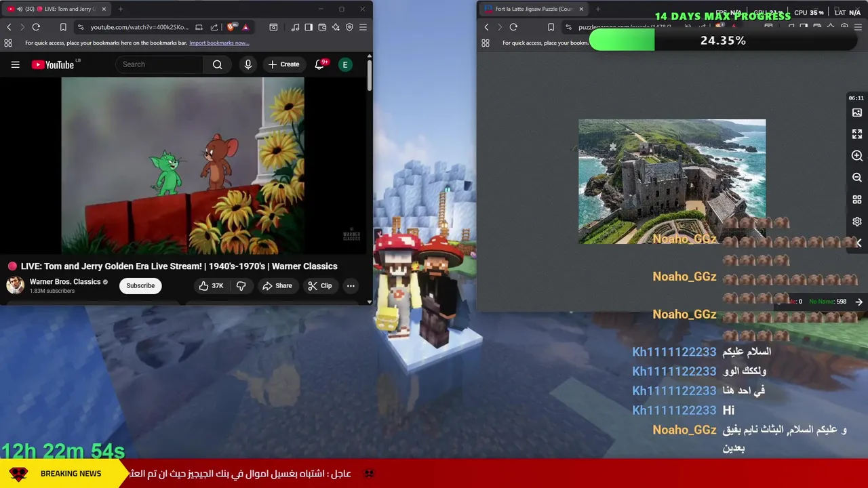
Task: Bookmark the YouTube page
Action: tap(63, 27)
